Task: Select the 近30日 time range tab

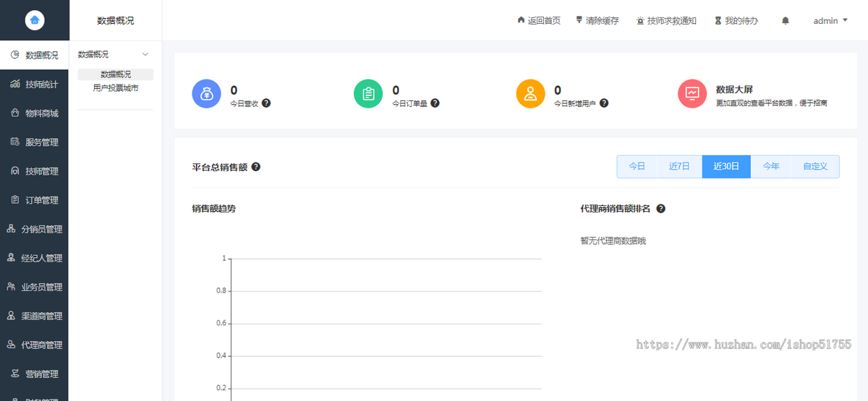Action: tap(726, 166)
